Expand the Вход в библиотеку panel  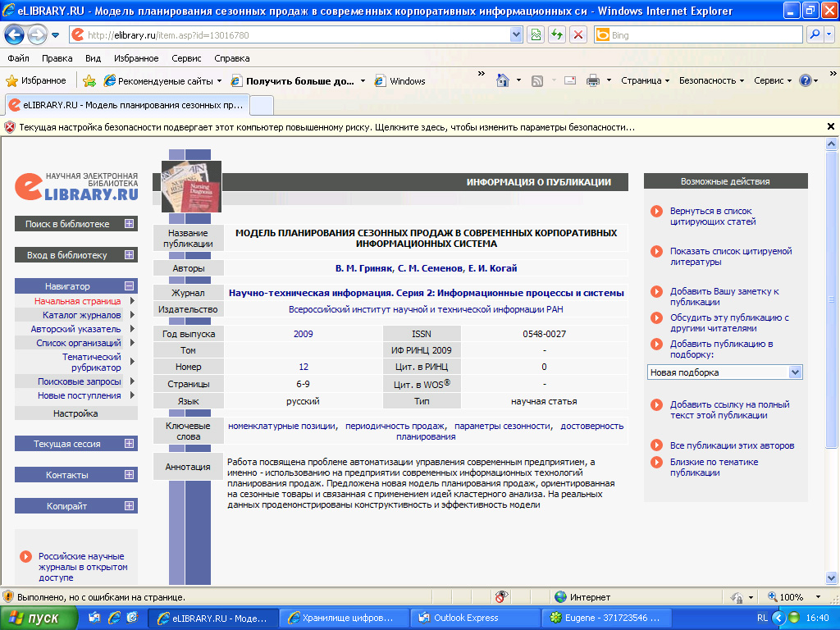click(x=129, y=255)
